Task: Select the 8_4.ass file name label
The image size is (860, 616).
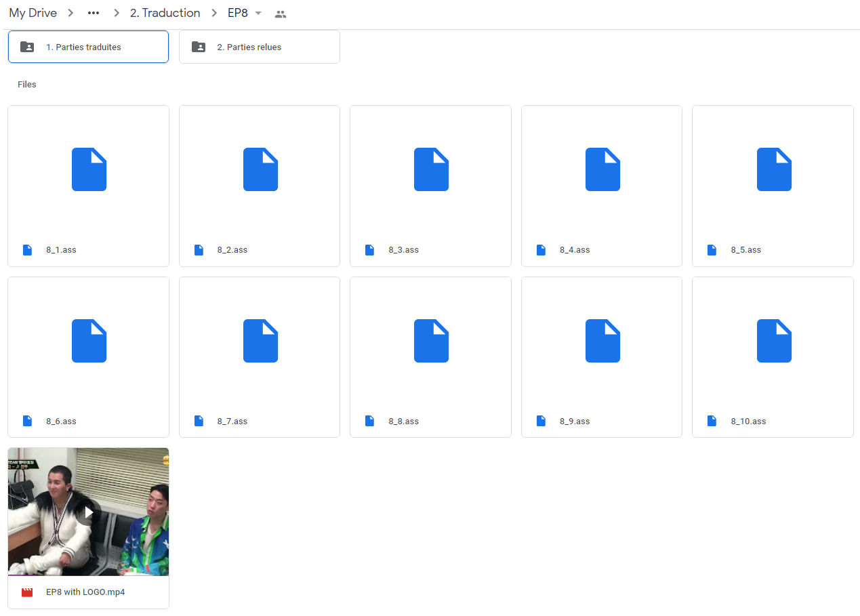Action: tap(575, 250)
